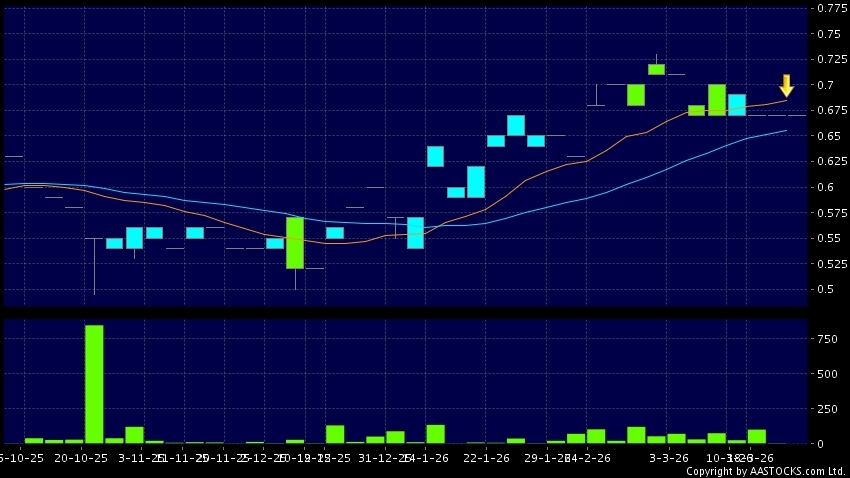Click the 750 volume axis label
This screenshot has height=478, width=850.
click(827, 339)
